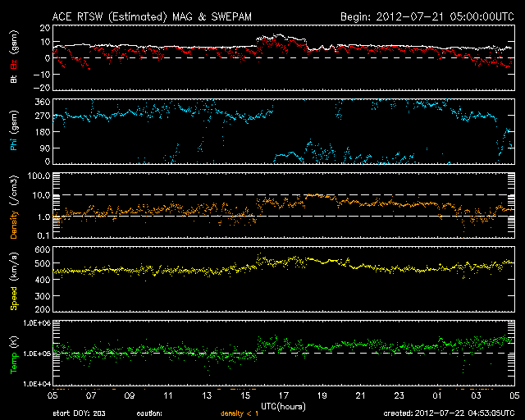This screenshot has width=525, height=420.
Task: Select the cyan 'Phi (gsm)' axis label
Action: tap(14, 131)
